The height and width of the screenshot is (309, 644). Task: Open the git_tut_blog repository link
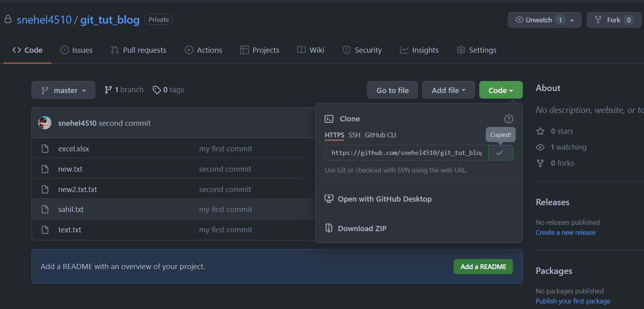click(x=110, y=20)
